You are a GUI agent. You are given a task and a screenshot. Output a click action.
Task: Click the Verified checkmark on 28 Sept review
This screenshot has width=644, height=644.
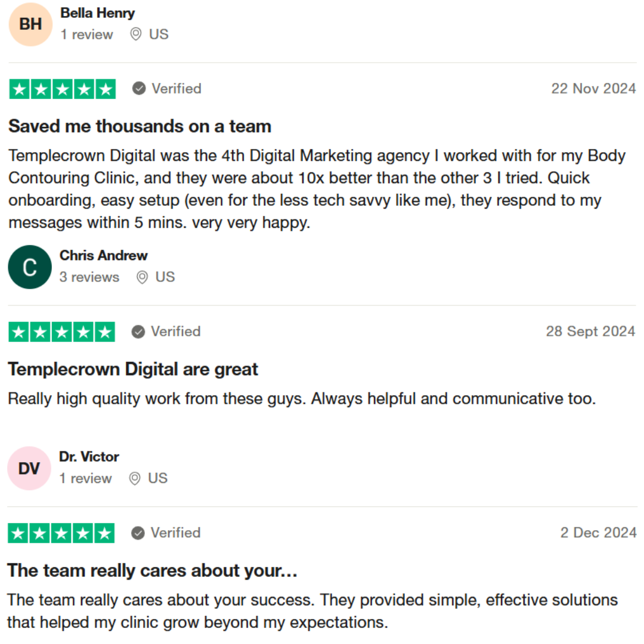pyautogui.click(x=138, y=332)
